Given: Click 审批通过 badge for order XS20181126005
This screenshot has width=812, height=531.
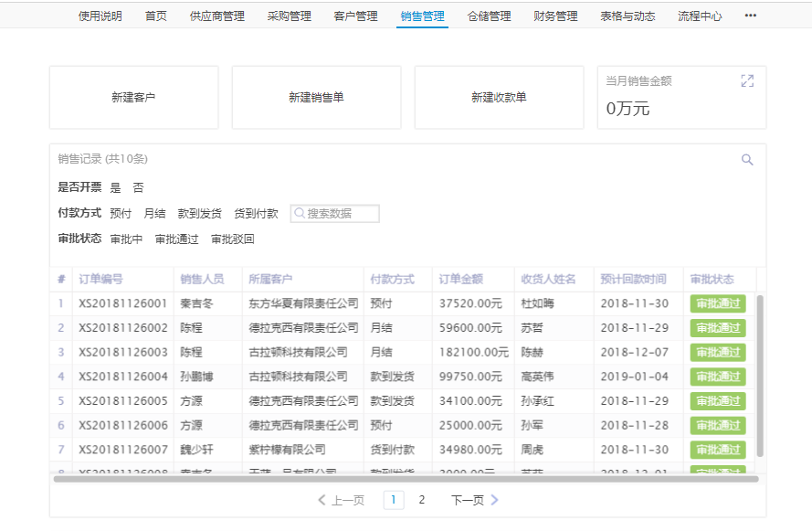Looking at the screenshot, I should [718, 401].
